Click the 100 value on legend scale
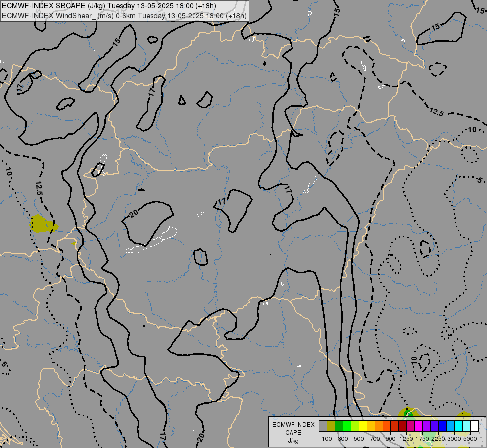Image resolution: width=487 pixels, height=448 pixels. point(327,439)
